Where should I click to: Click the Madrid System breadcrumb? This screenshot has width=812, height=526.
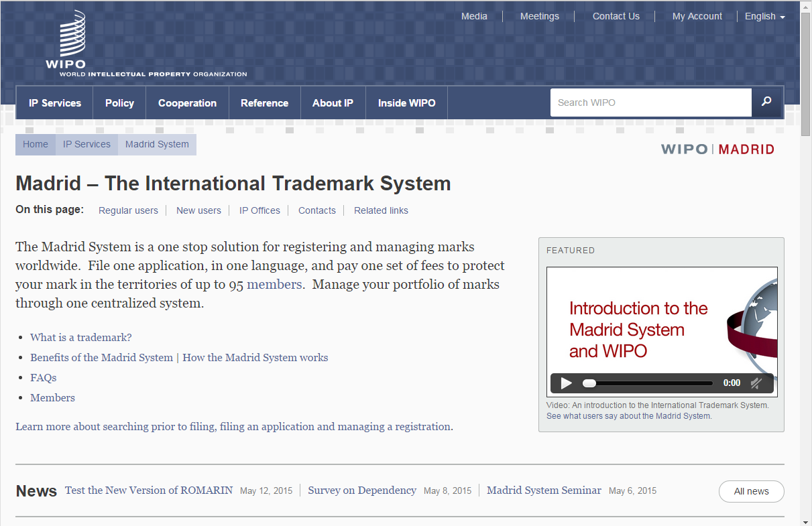click(157, 144)
